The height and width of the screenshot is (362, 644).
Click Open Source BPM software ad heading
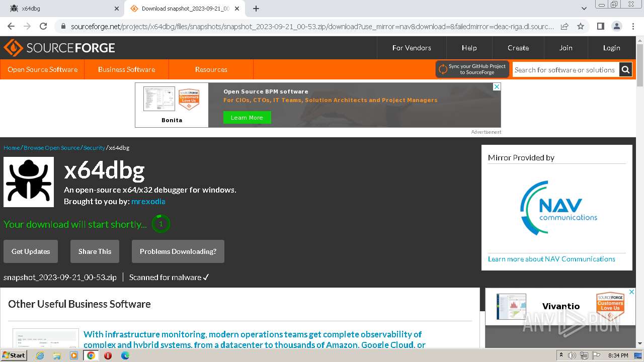pos(266,92)
